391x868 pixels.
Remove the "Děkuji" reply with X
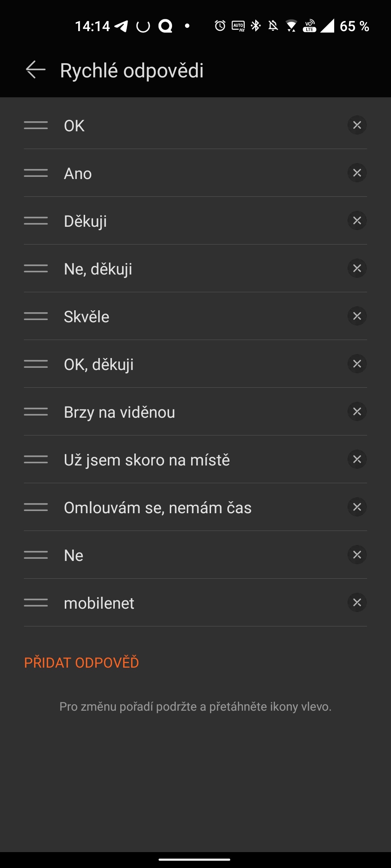(x=357, y=221)
